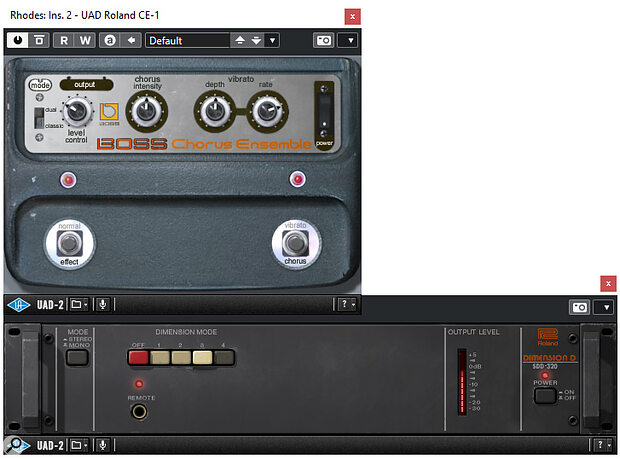620x459 pixels.
Task: Click the A/B compare settings icon
Action: [x=110, y=40]
